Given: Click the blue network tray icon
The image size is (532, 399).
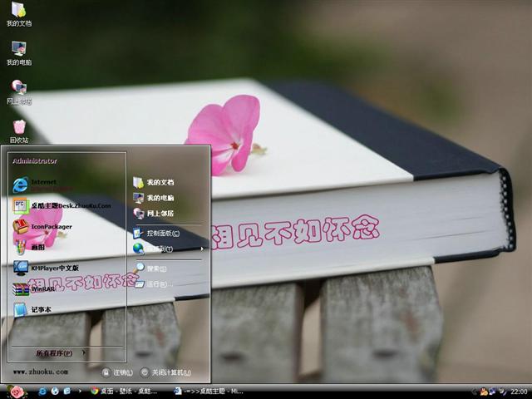Looking at the screenshot, I should click(x=492, y=392).
